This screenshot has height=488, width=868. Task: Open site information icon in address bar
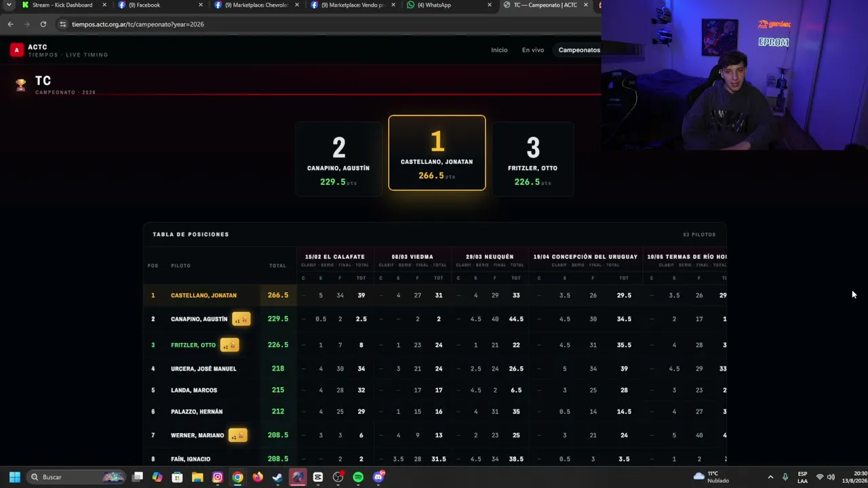[63, 24]
